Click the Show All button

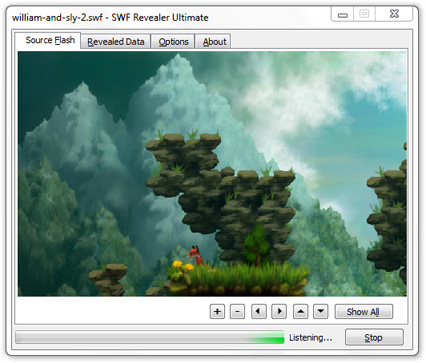click(364, 312)
